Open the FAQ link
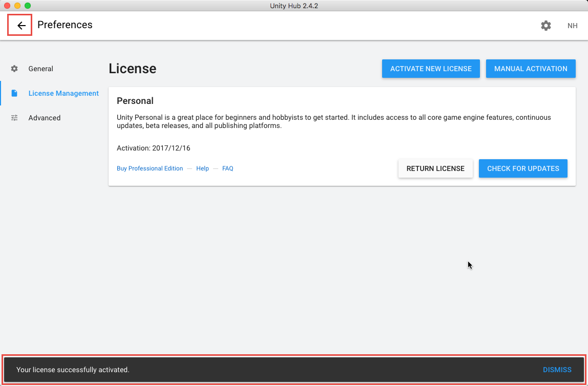Screen dimensions: 588x386 pyautogui.click(x=227, y=168)
